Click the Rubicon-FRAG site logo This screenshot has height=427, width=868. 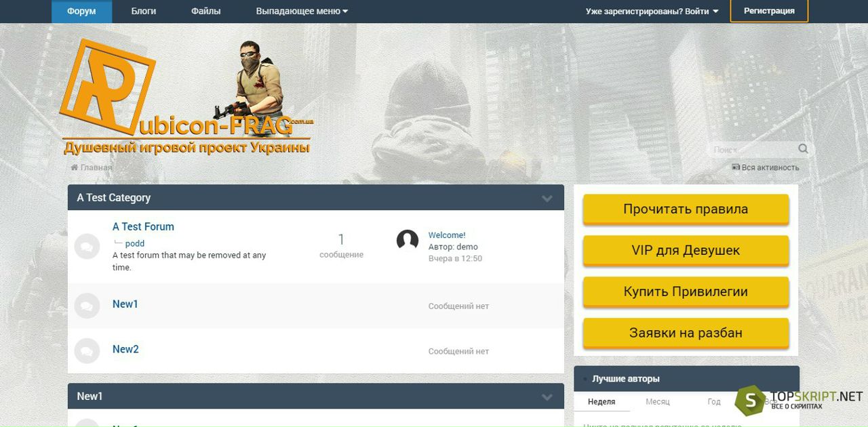point(184,98)
